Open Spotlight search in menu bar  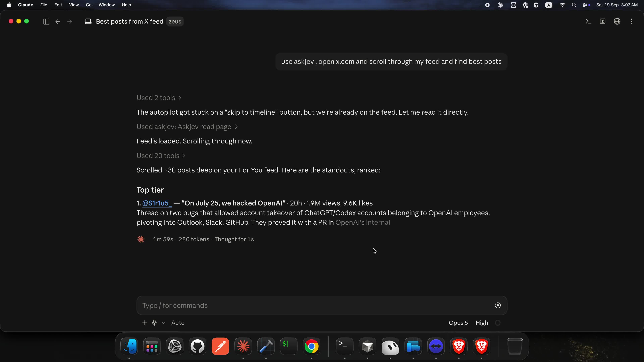(x=574, y=5)
